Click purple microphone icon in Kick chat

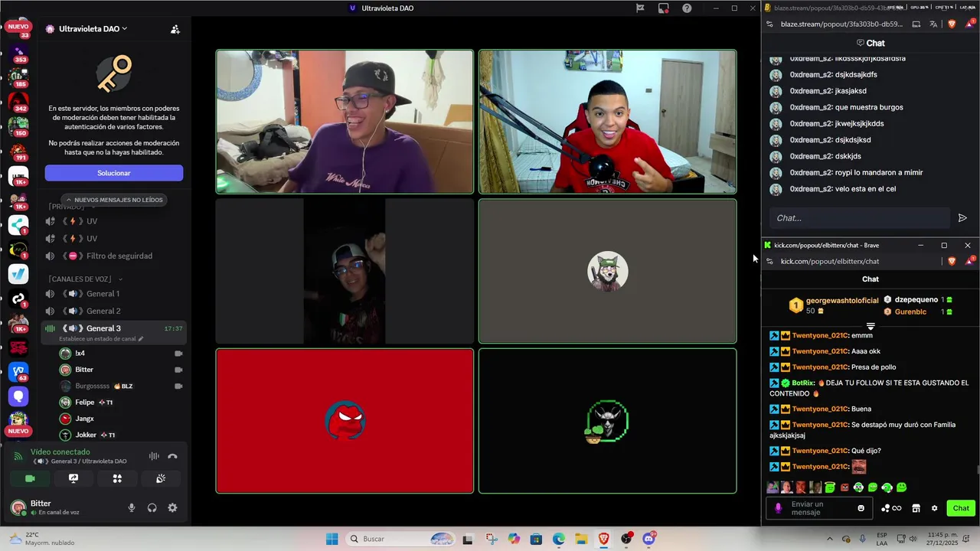pos(779,508)
